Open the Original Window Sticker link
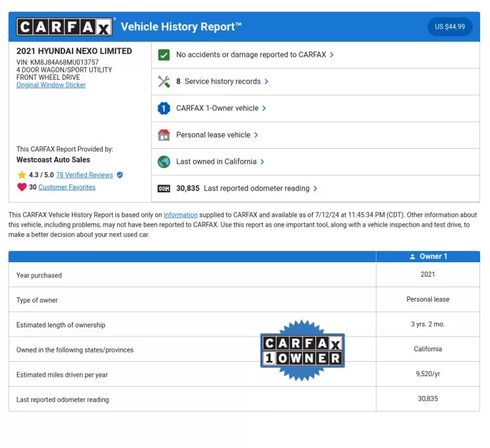 [51, 85]
